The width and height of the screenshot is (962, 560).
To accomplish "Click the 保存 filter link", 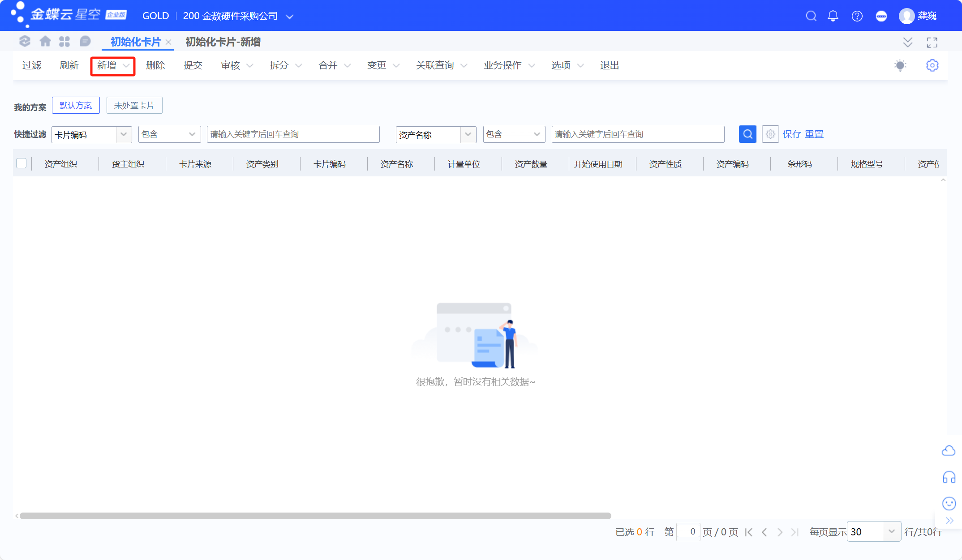I will coord(792,134).
